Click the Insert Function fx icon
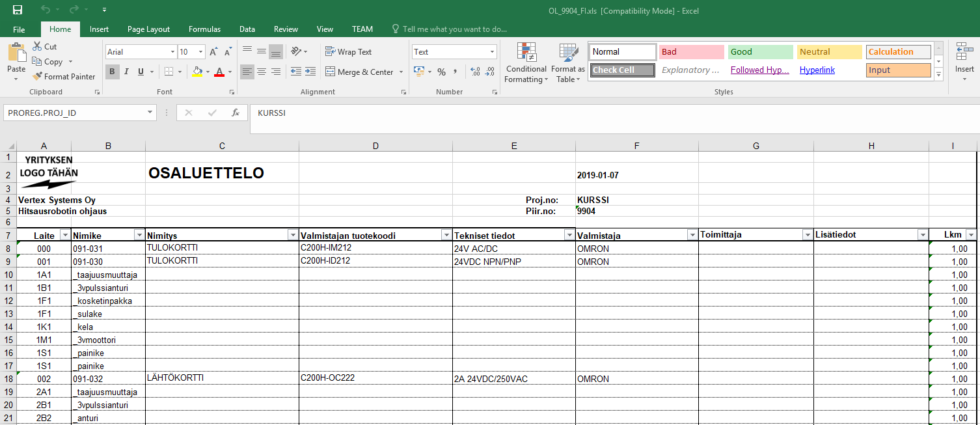 click(x=236, y=113)
